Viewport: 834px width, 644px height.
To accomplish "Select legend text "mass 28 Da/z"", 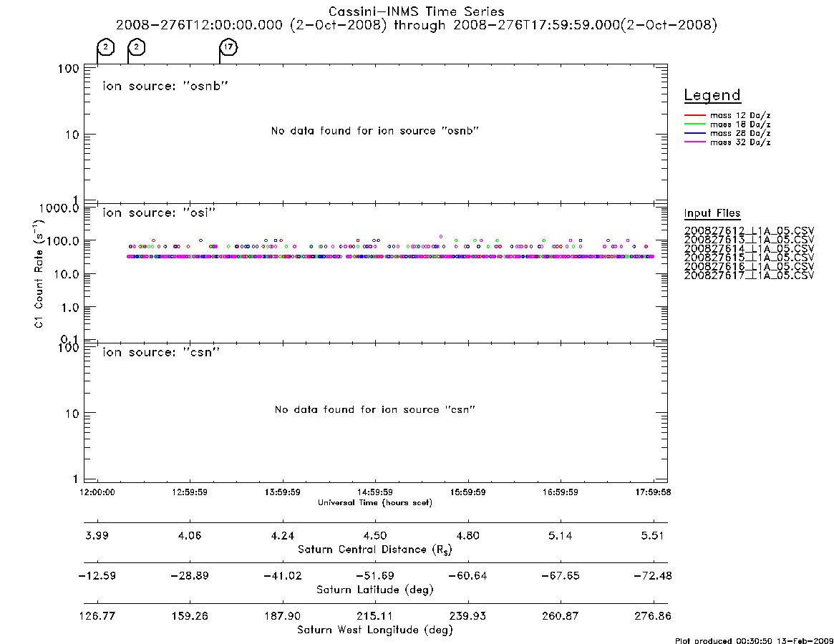I will click(740, 134).
